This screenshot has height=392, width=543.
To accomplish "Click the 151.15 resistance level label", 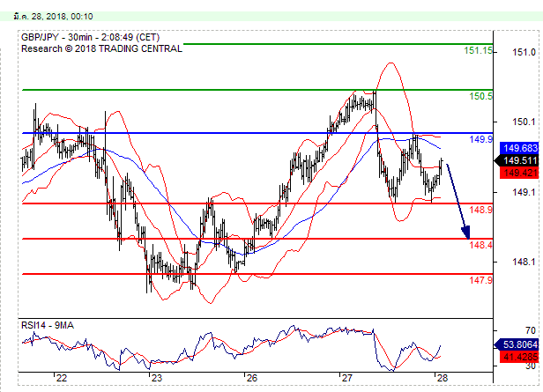I will [478, 50].
